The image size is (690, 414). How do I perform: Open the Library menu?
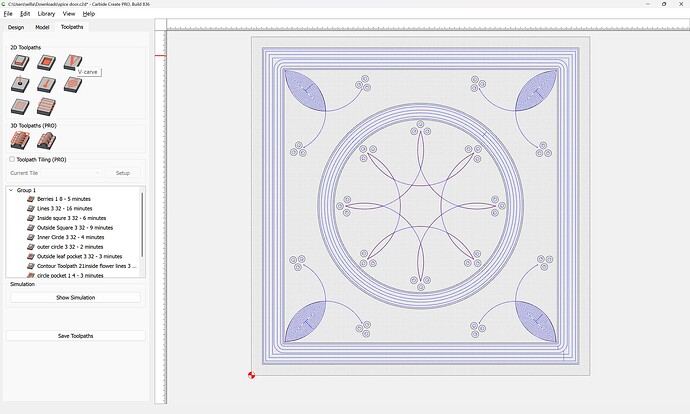[46, 14]
